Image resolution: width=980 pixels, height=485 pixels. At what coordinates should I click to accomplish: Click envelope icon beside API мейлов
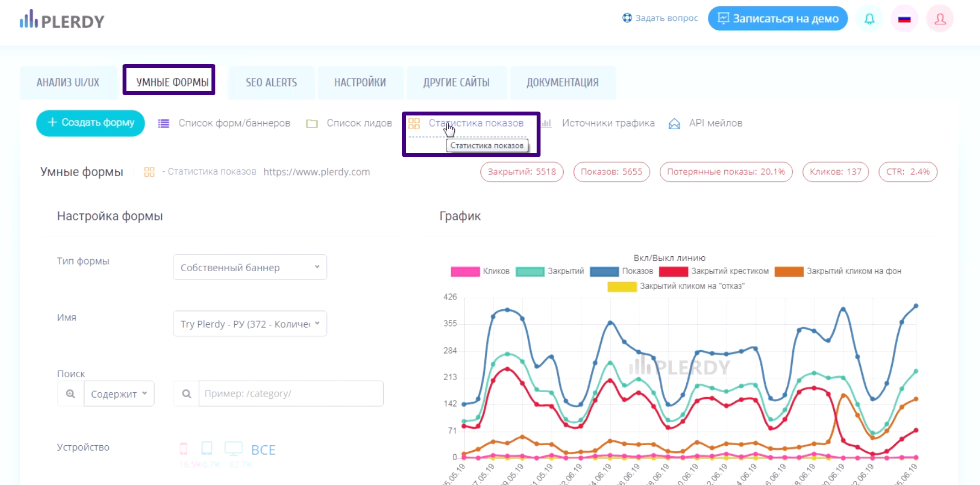tap(674, 124)
